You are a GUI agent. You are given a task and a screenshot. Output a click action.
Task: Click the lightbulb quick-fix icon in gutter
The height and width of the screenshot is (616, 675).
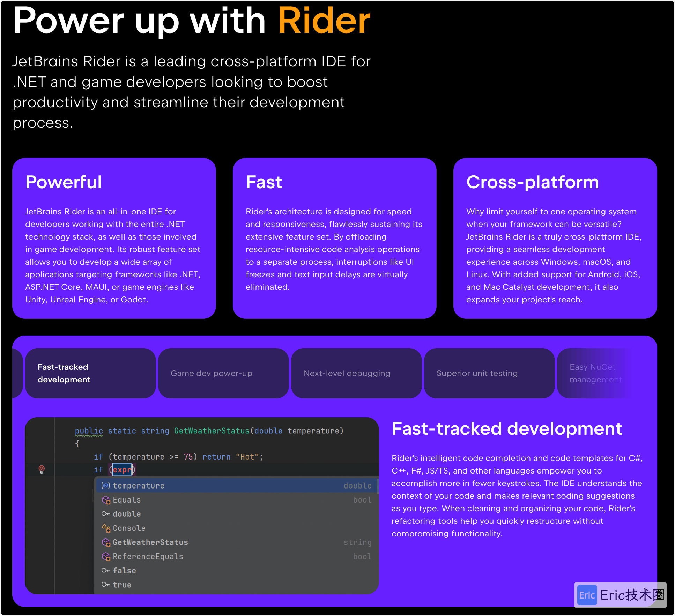tap(42, 469)
